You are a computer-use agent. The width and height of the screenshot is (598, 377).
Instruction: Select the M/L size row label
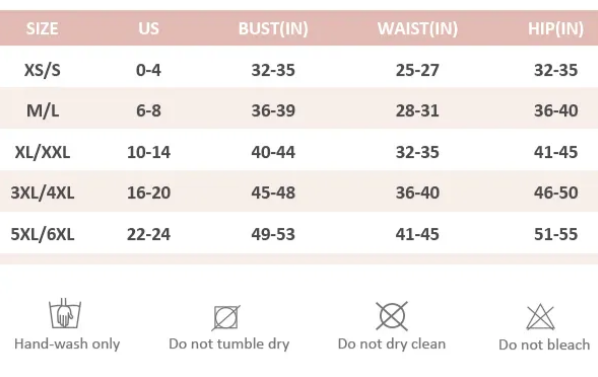[42, 111]
